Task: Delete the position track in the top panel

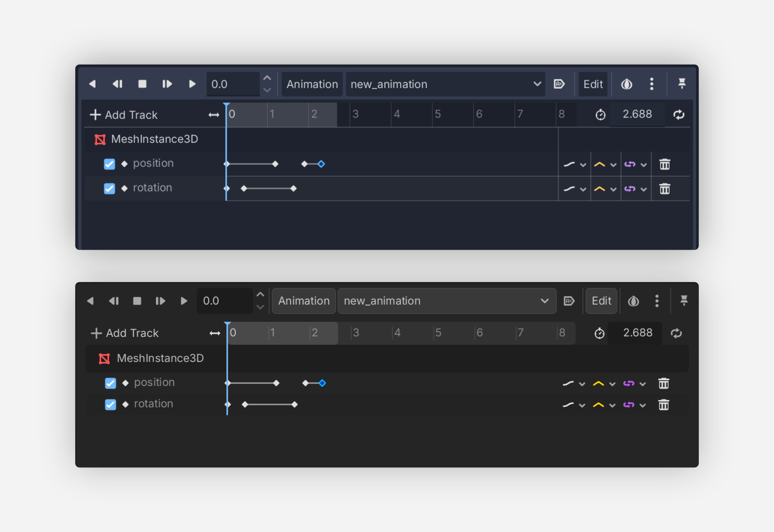Action: coord(664,164)
